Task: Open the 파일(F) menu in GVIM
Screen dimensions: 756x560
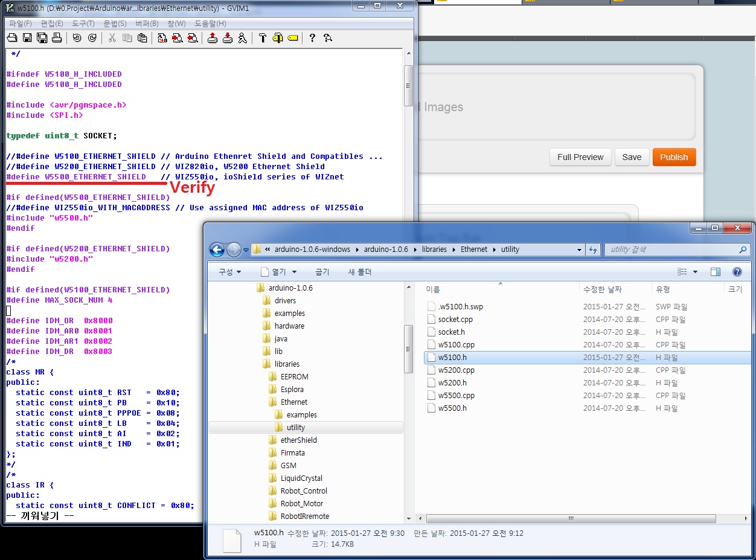Action: tap(21, 24)
